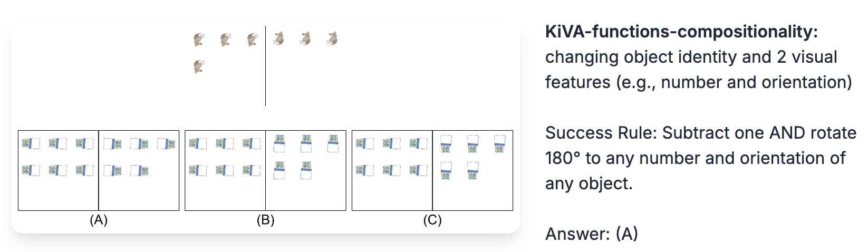Click the top-left object in option C's left panel

coord(365,143)
